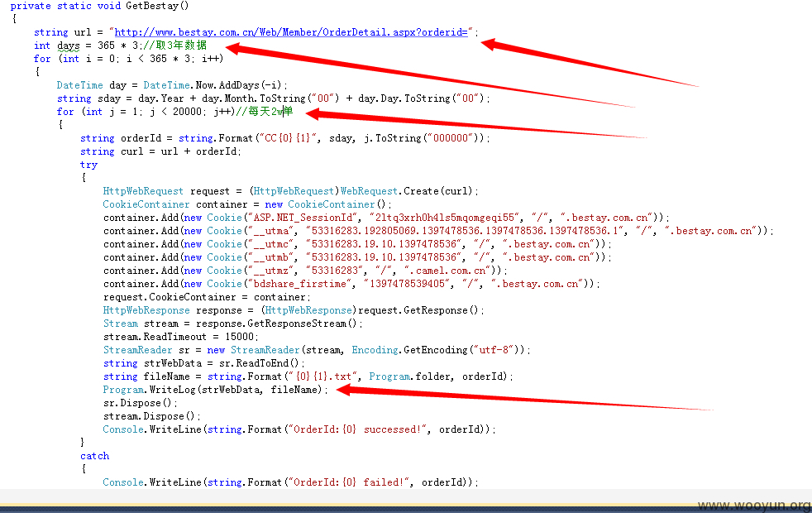Viewport: 812px width, 513px height.
Task: Click the comment '//取3年数据'
Action: click(x=174, y=46)
